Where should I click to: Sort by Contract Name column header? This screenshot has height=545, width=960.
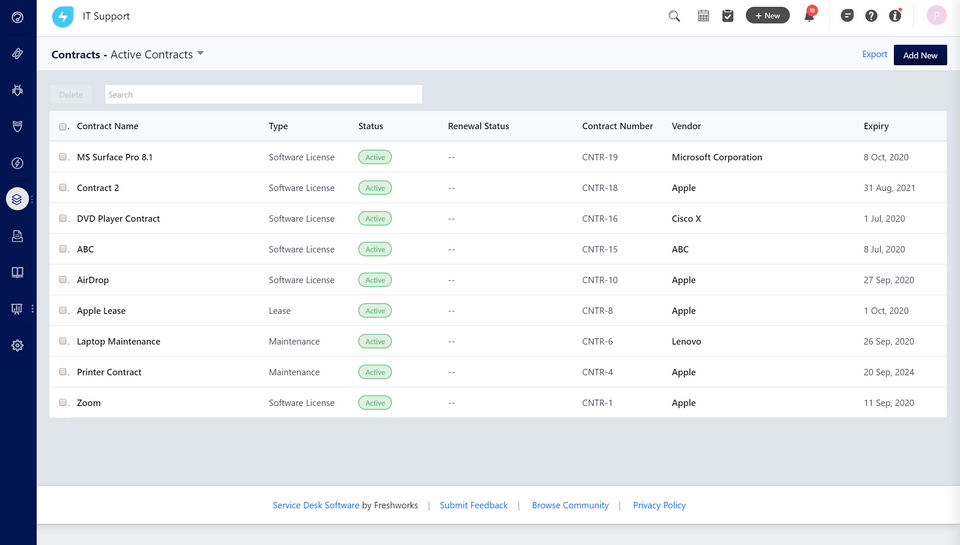107,126
